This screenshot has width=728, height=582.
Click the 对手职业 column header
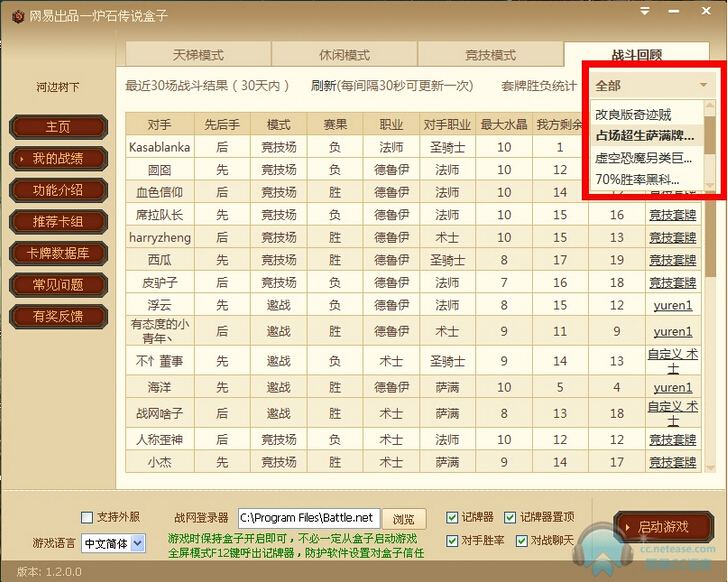pyautogui.click(x=448, y=124)
